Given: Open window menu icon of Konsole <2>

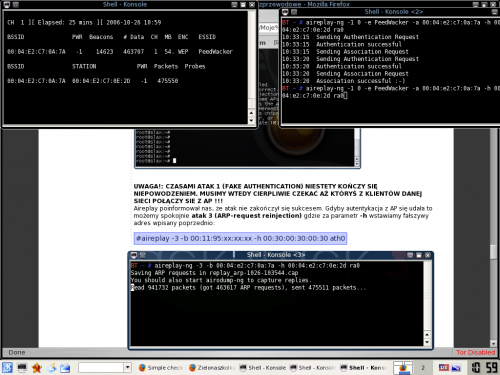Looking at the screenshot, I should 285,12.
